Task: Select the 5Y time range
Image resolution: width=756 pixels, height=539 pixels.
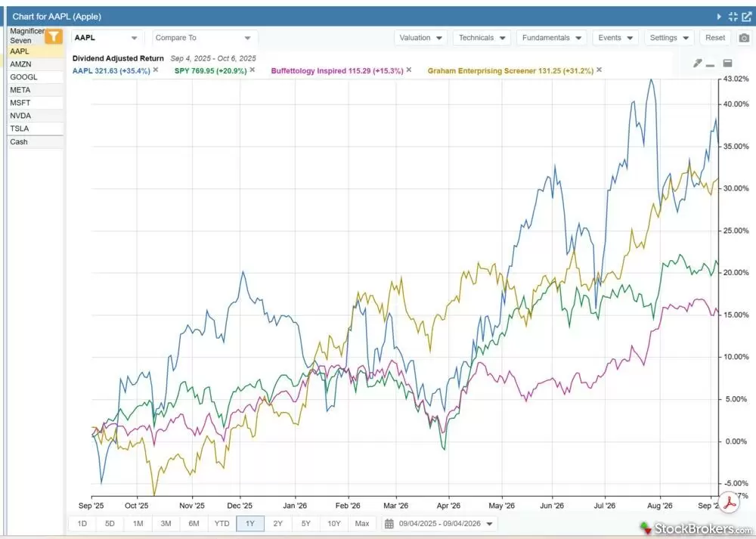Action: point(305,524)
